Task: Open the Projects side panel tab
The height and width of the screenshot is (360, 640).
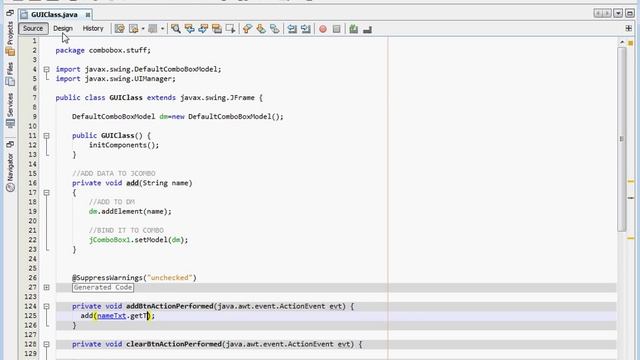Action: 10,39
